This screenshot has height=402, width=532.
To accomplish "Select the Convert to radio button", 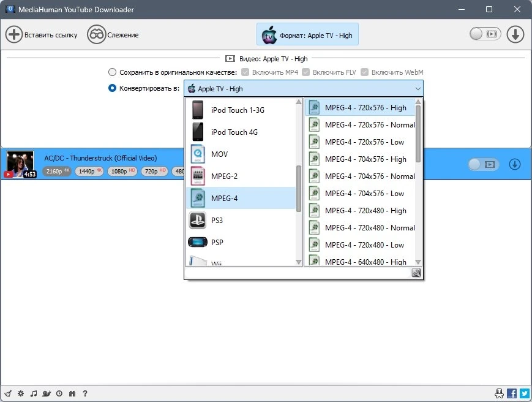I will click(112, 88).
